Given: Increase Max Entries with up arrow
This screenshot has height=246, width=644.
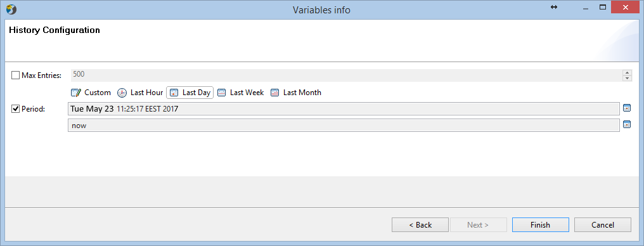Looking at the screenshot, I should pyautogui.click(x=627, y=73).
